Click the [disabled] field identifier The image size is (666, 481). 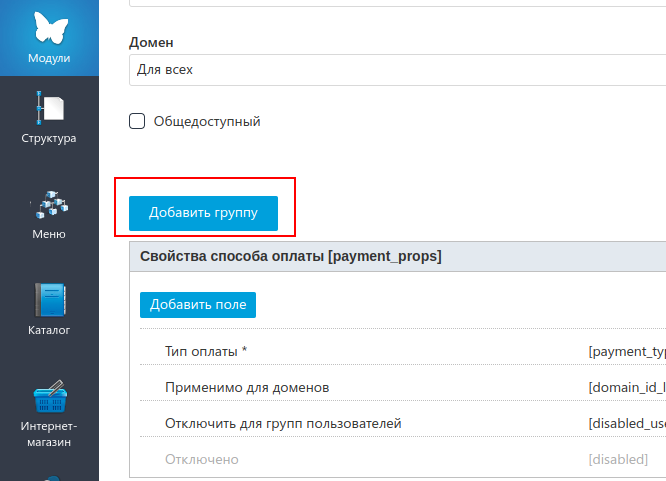pyautogui.click(x=618, y=459)
